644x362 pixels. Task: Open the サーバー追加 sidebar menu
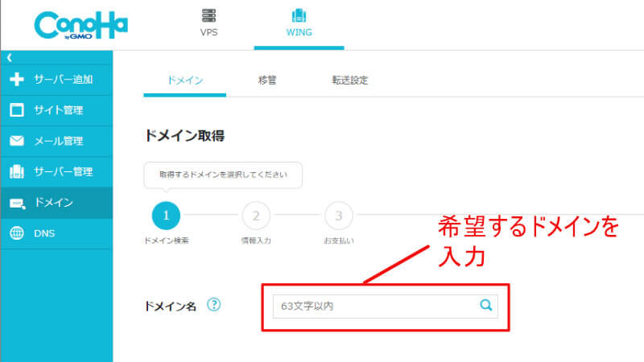tap(56, 80)
